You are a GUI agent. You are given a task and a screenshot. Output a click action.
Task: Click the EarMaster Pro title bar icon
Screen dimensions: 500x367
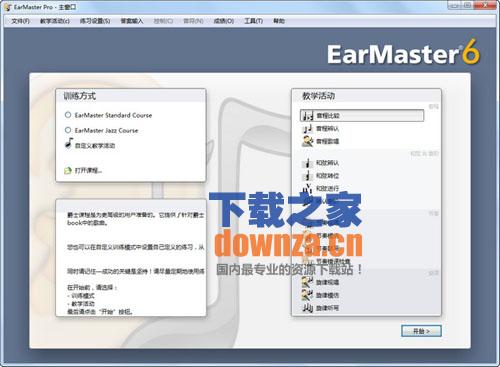[x=8, y=7]
